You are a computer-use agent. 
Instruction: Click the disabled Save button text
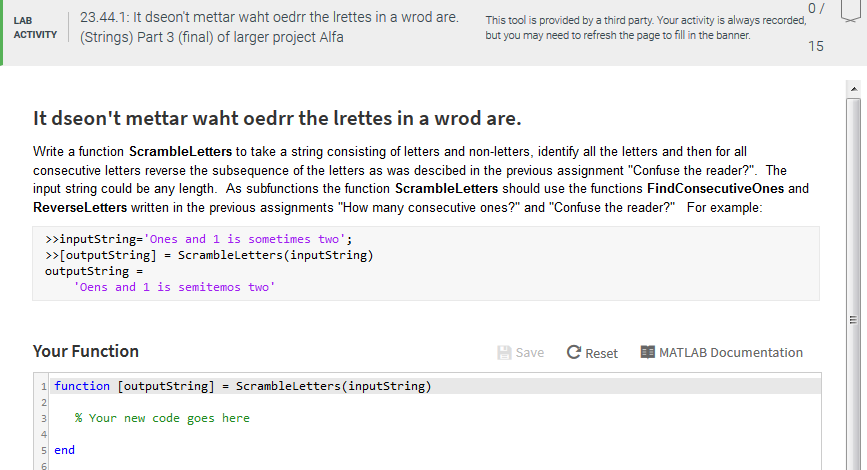pyautogui.click(x=530, y=353)
